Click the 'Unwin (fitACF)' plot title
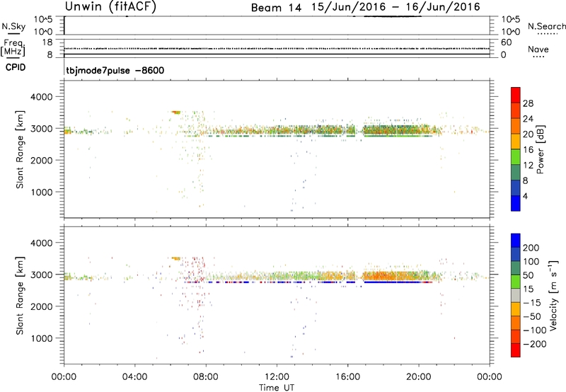Viewport: 566px width, 392px height. [x=110, y=6]
